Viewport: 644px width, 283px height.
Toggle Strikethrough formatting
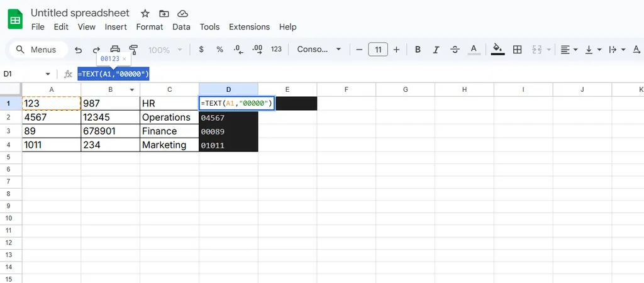tap(455, 50)
